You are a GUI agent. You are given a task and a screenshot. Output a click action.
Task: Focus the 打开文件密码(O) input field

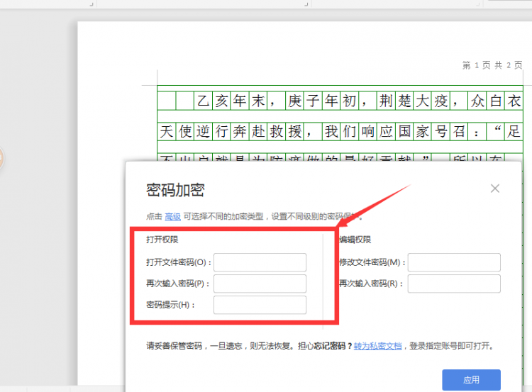(260, 262)
